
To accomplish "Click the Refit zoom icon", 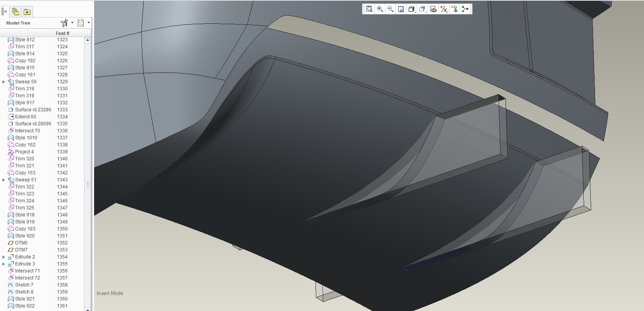I will (369, 9).
